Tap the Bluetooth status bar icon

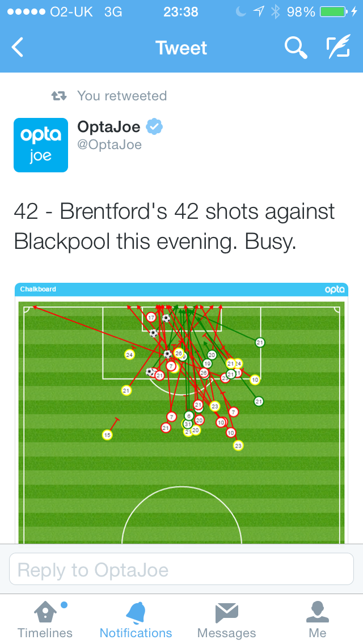coord(276,12)
